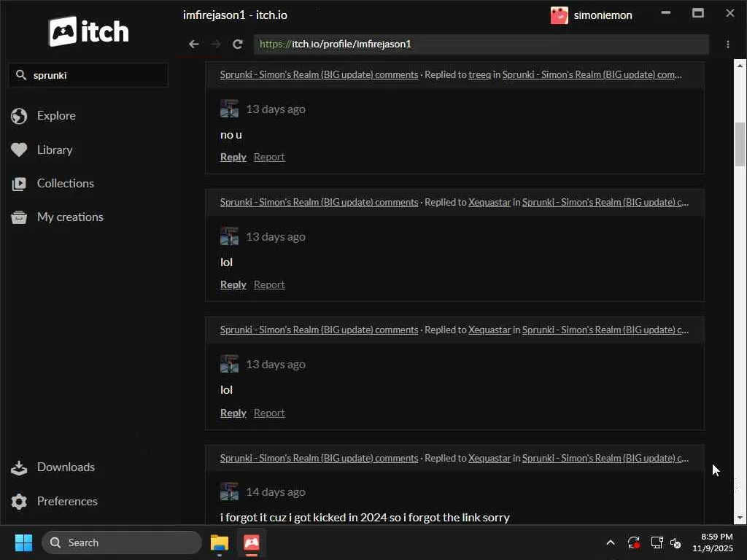This screenshot has width=747, height=560.
Task: Open the three-dot menu beside the address bar
Action: click(x=727, y=44)
